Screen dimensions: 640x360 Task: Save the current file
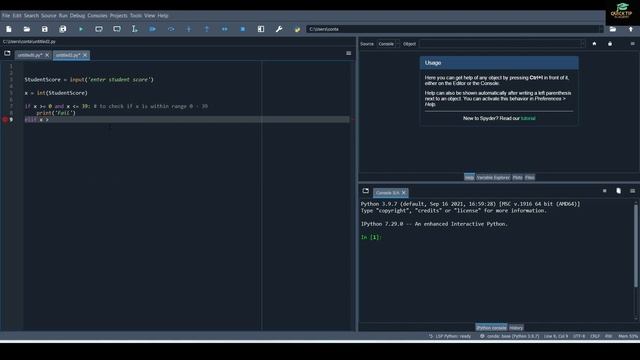[x=44, y=29]
